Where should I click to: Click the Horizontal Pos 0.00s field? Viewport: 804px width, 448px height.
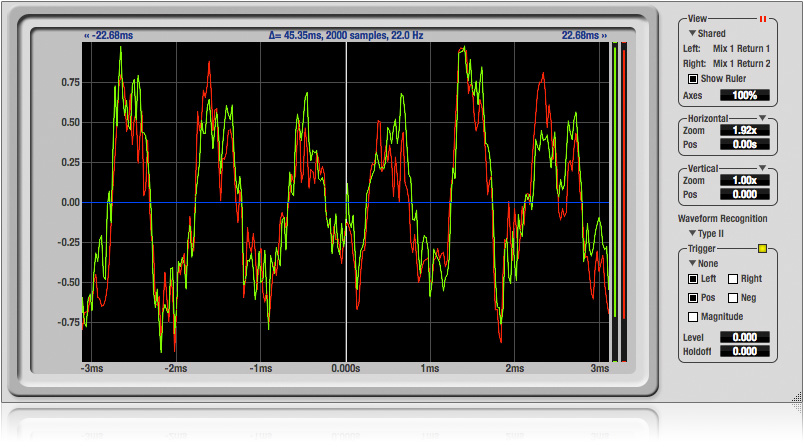click(745, 145)
